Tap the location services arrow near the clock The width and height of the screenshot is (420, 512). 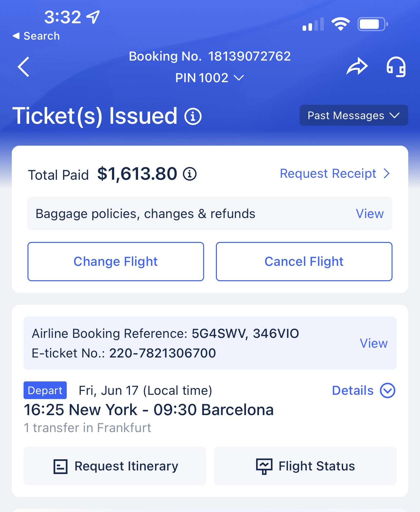(x=93, y=17)
